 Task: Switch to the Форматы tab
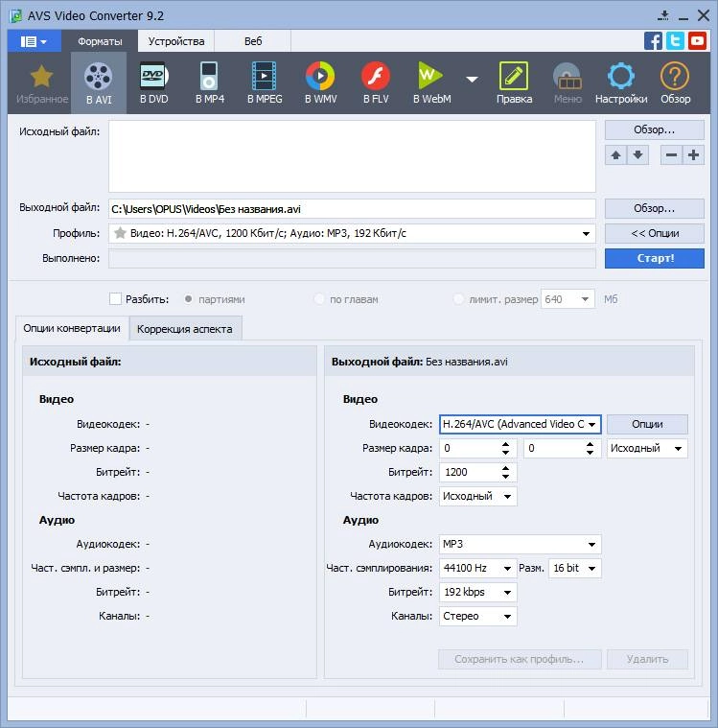tap(100, 41)
